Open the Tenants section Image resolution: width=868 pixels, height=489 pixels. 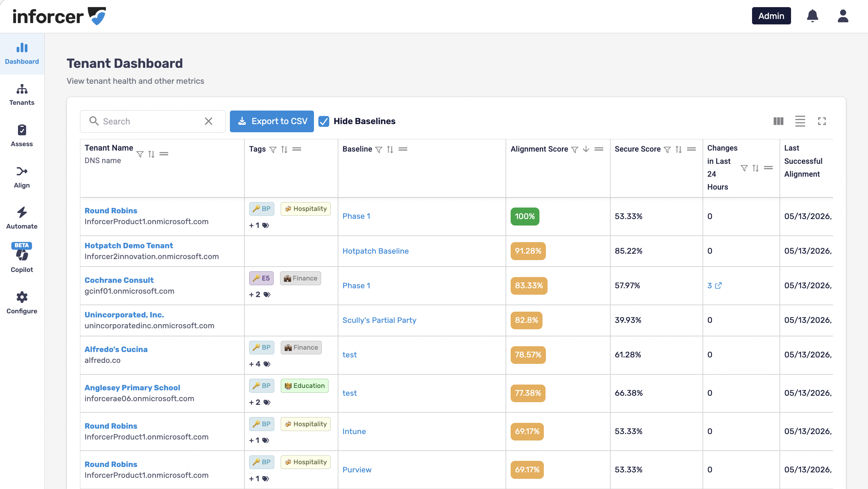tap(22, 95)
